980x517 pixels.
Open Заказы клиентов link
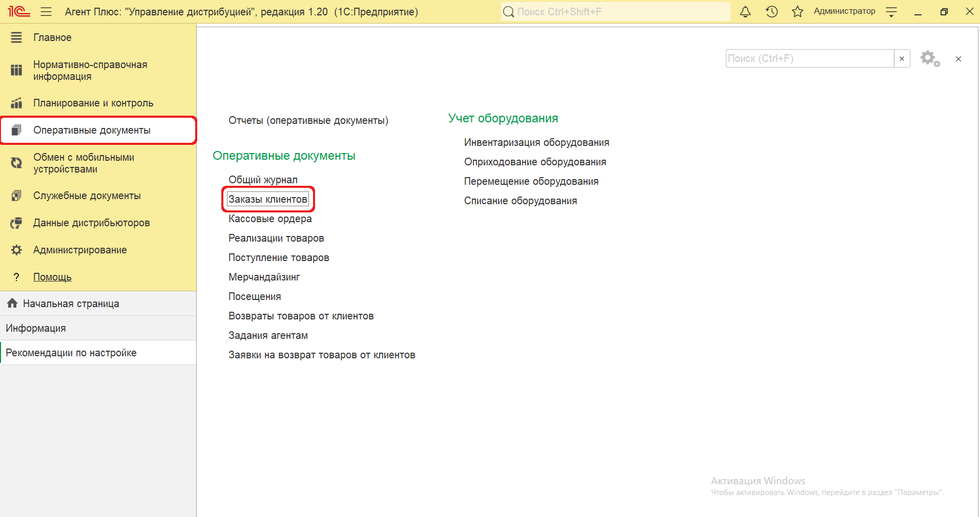tap(268, 199)
